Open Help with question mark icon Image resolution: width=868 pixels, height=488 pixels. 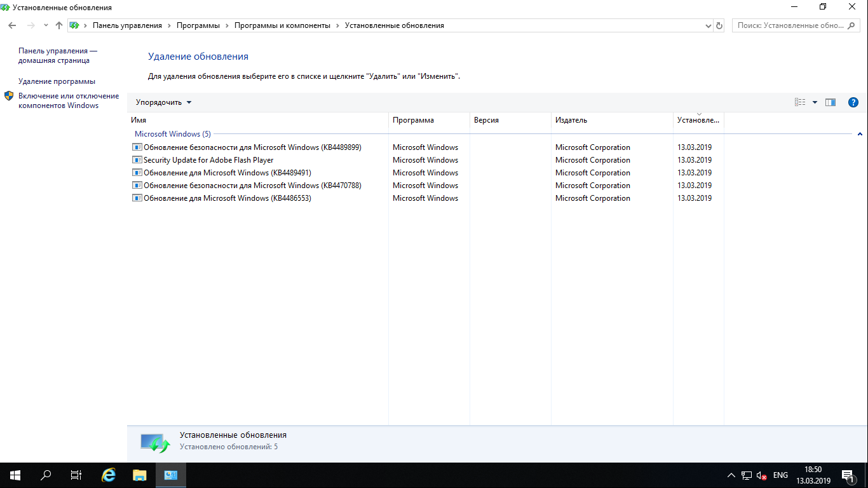[853, 102]
